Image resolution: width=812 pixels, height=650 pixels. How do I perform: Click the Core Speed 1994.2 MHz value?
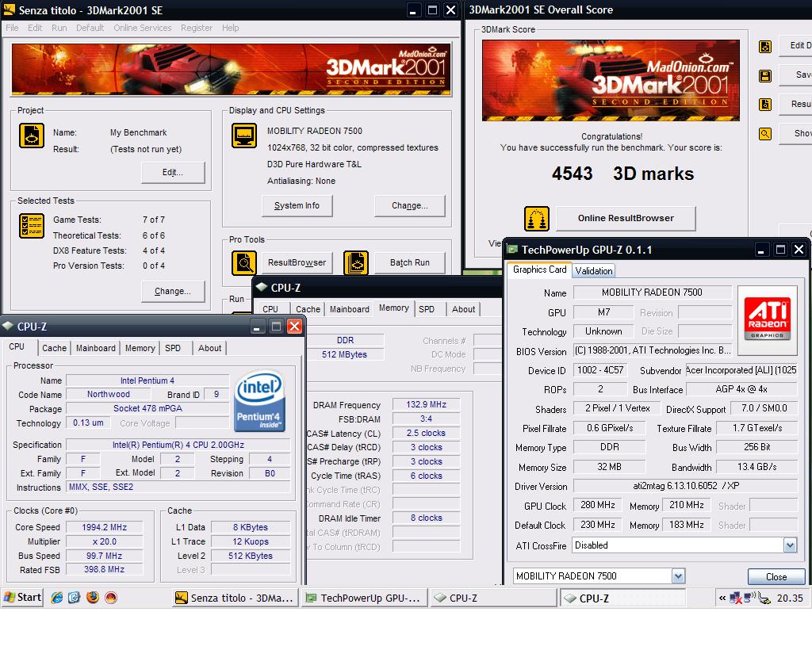tap(104, 527)
